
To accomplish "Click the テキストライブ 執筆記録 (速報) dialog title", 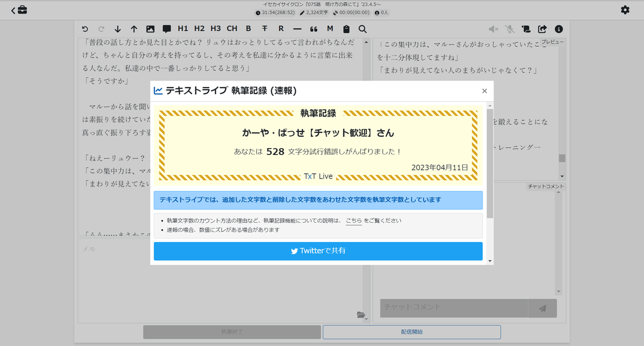I will tap(231, 91).
